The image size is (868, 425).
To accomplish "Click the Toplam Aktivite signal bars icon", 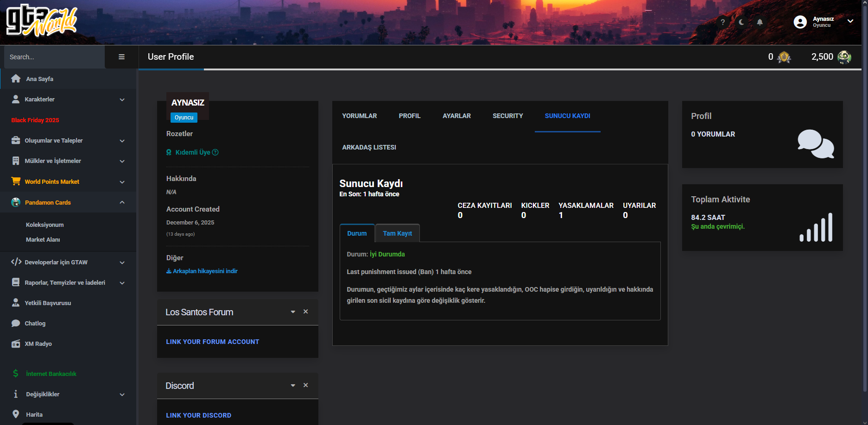I will 816,227.
